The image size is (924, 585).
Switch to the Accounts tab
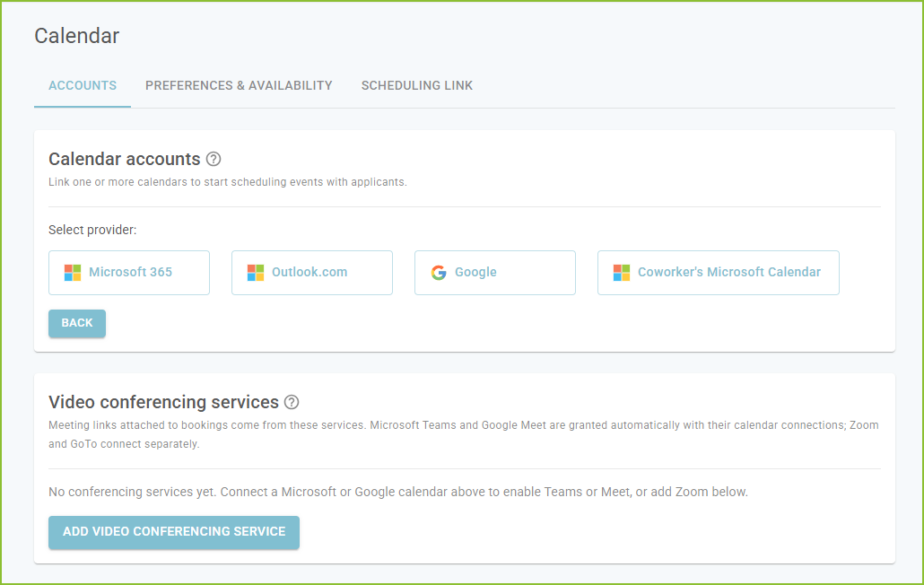coord(83,85)
